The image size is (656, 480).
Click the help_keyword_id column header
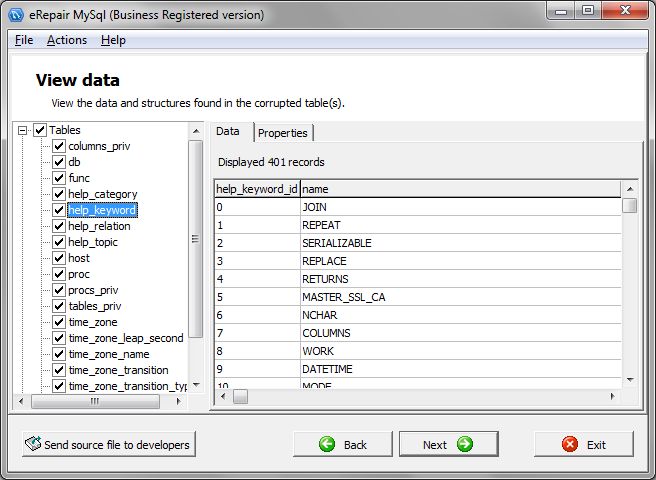257,189
